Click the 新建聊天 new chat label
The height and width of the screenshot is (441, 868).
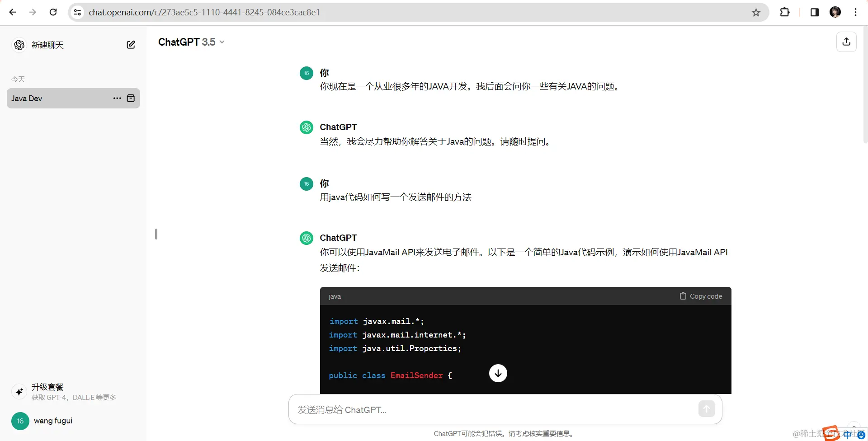click(x=47, y=45)
